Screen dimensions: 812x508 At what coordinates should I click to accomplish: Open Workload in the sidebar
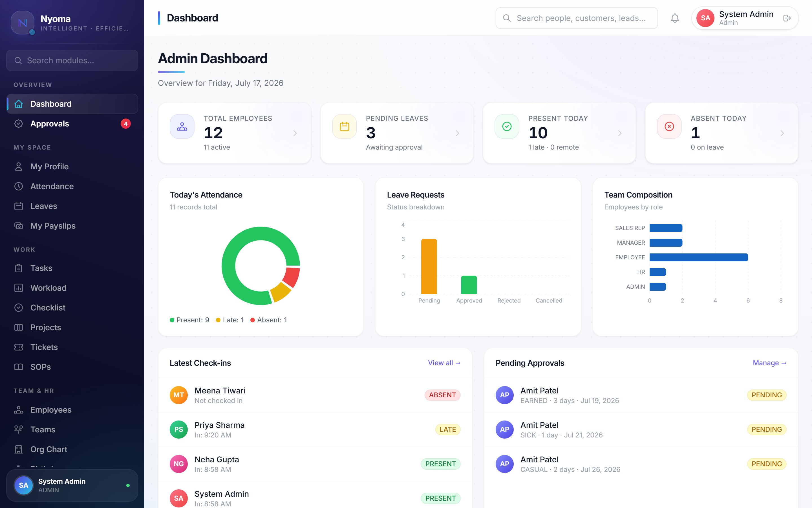tap(72, 288)
